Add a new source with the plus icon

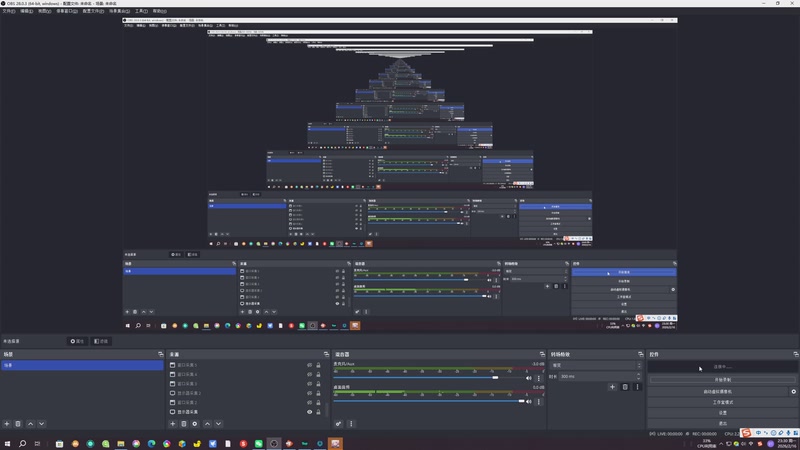[x=172, y=423]
